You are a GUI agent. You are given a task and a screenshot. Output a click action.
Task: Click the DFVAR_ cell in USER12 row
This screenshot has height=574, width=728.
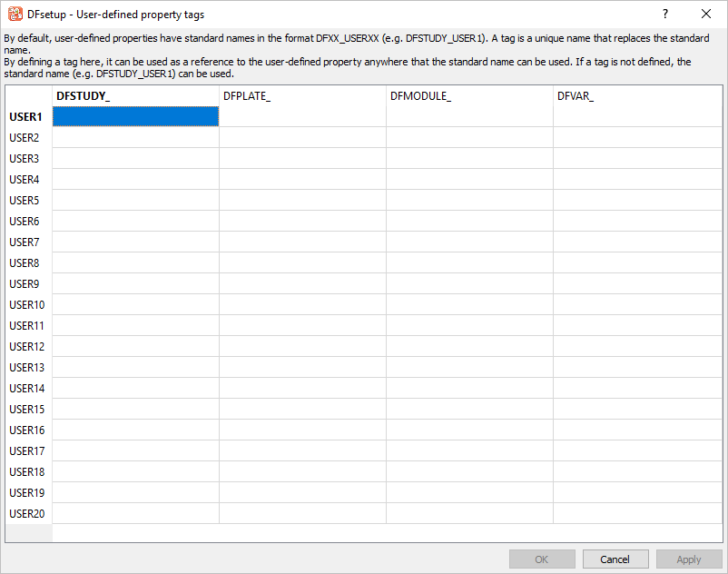click(x=637, y=347)
